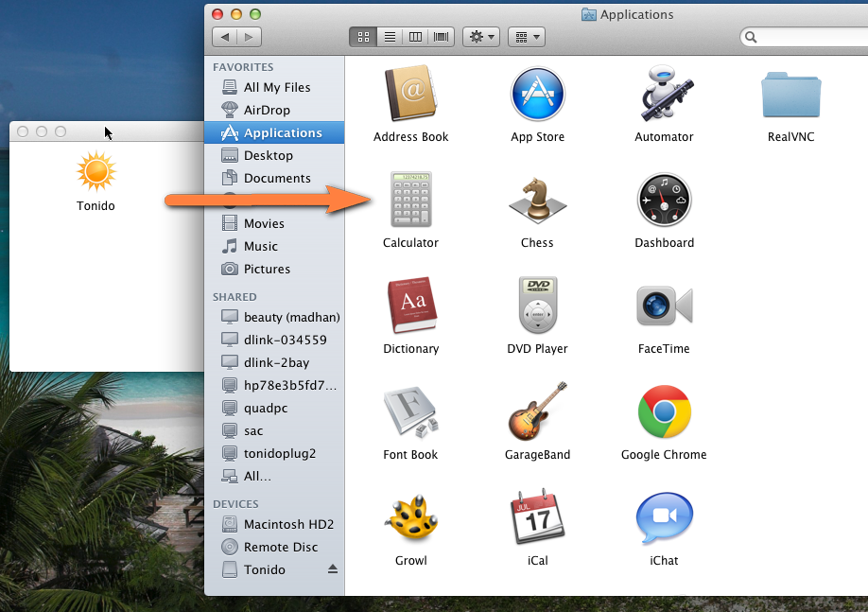Open Movies from the sidebar
868x612 pixels.
[274, 223]
